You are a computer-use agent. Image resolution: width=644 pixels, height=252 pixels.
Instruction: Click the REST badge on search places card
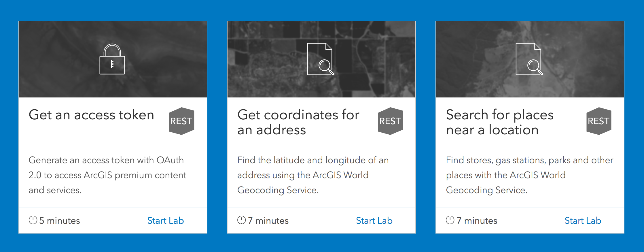[x=598, y=121]
